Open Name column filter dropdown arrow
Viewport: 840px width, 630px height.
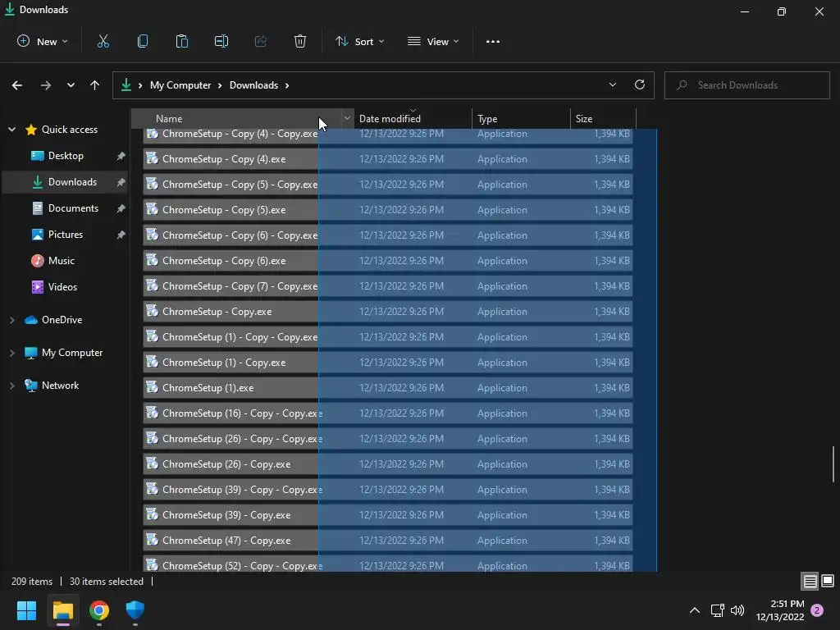347,118
